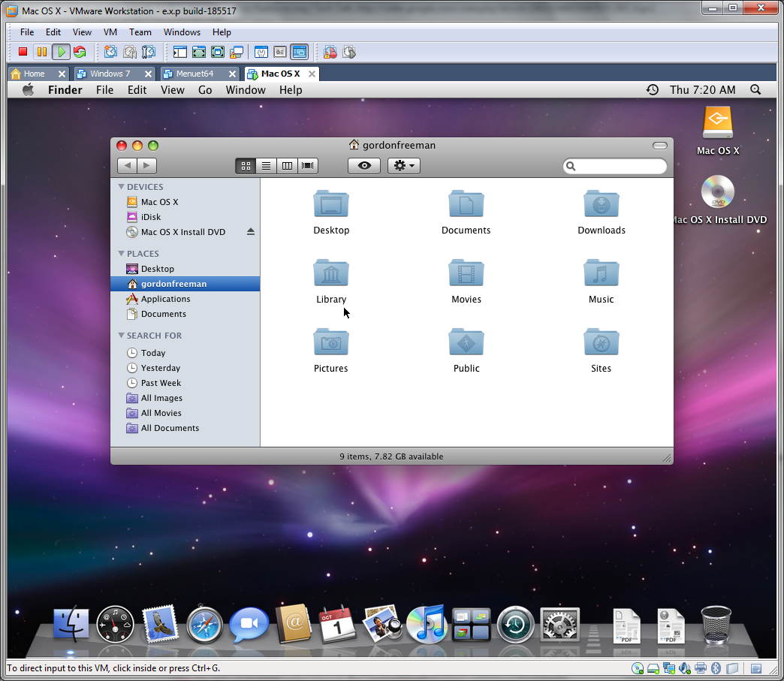Image resolution: width=784 pixels, height=681 pixels.
Task: Collapse the DEVICES sidebar section
Action: click(x=122, y=187)
